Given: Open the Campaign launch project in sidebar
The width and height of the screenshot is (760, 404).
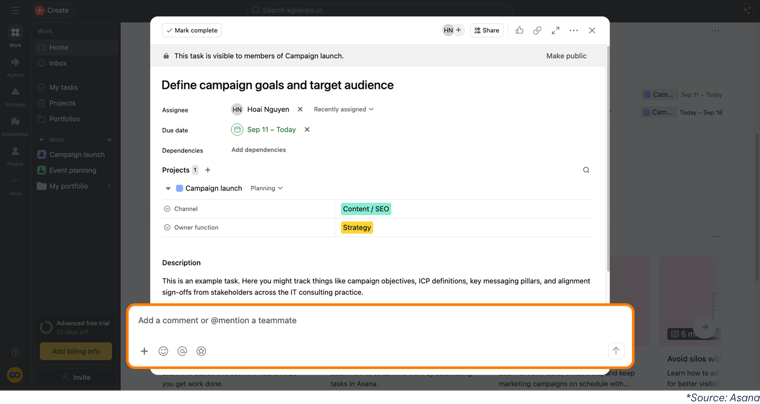Looking at the screenshot, I should [76, 155].
